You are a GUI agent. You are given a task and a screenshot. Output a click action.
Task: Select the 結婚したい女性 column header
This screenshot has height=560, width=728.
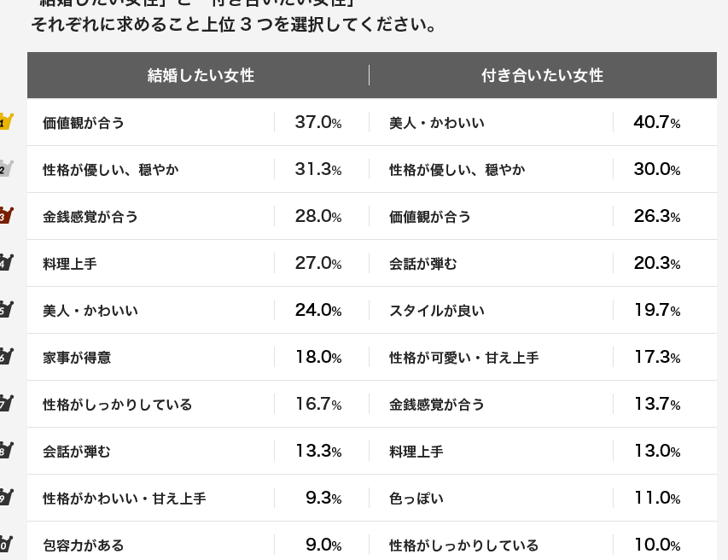coord(201,76)
